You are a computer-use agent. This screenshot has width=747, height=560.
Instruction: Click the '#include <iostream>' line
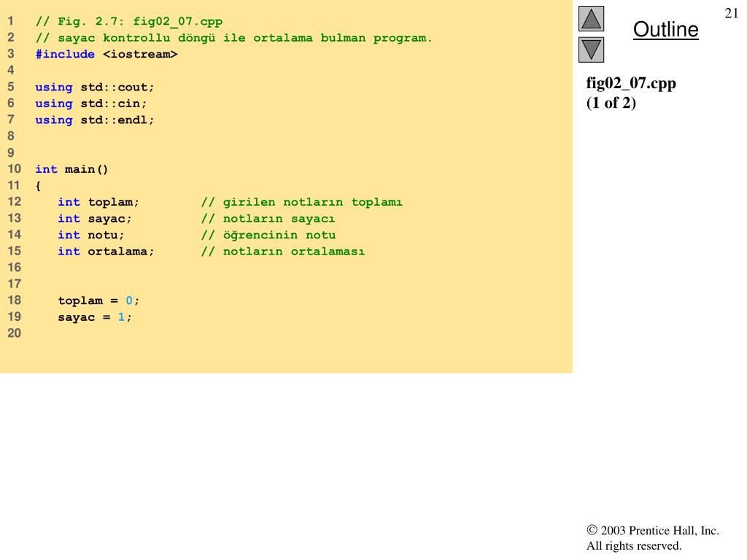[x=107, y=54]
